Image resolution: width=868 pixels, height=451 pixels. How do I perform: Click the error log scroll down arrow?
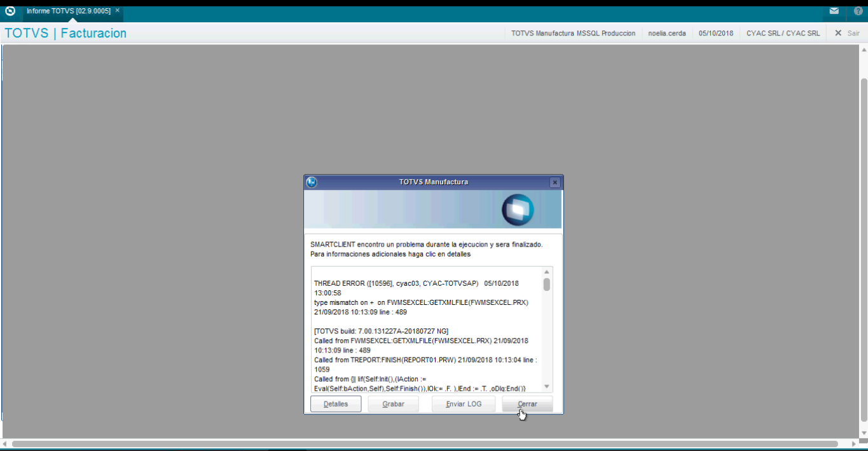coord(547,386)
